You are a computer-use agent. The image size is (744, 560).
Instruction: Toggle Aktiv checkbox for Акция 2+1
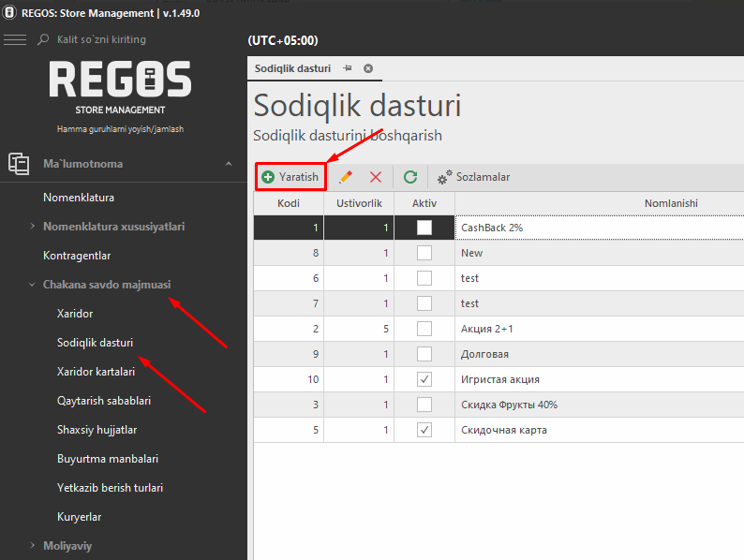424,329
